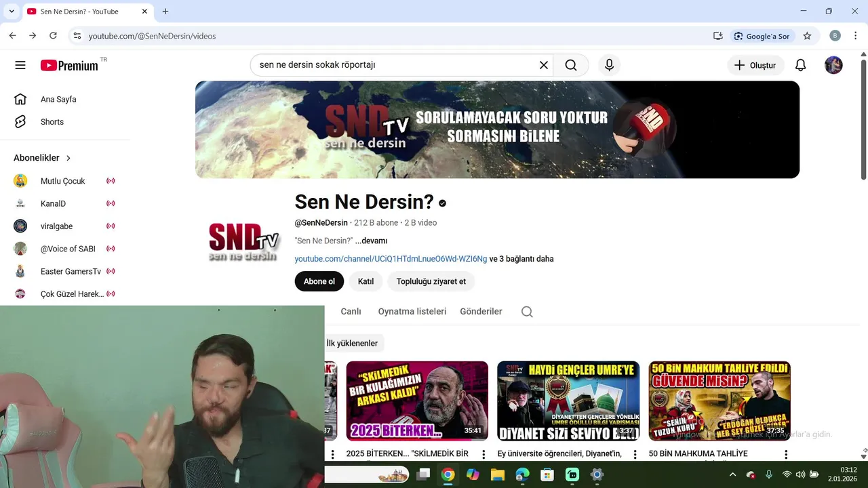Switch to the Gönderiler tab

coord(481,312)
